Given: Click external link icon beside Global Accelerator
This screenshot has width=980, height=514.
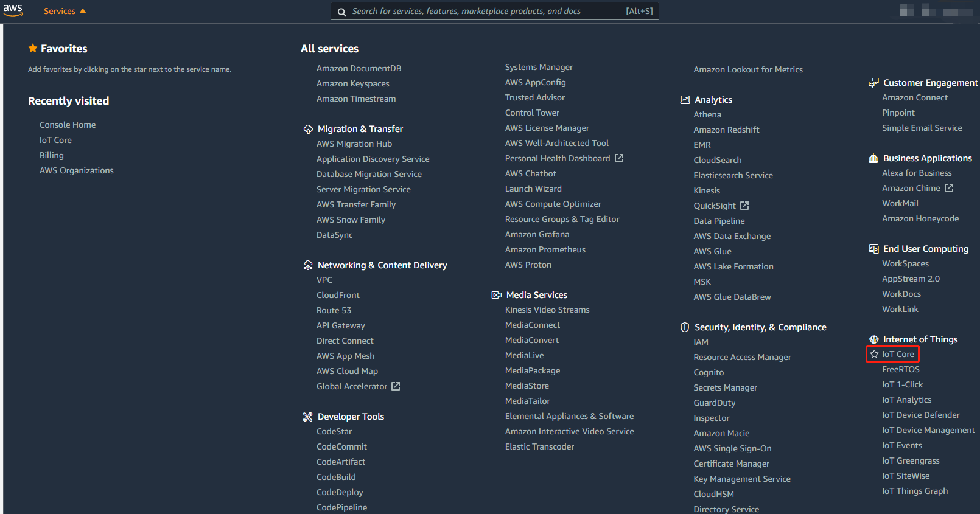Looking at the screenshot, I should pyautogui.click(x=396, y=386).
